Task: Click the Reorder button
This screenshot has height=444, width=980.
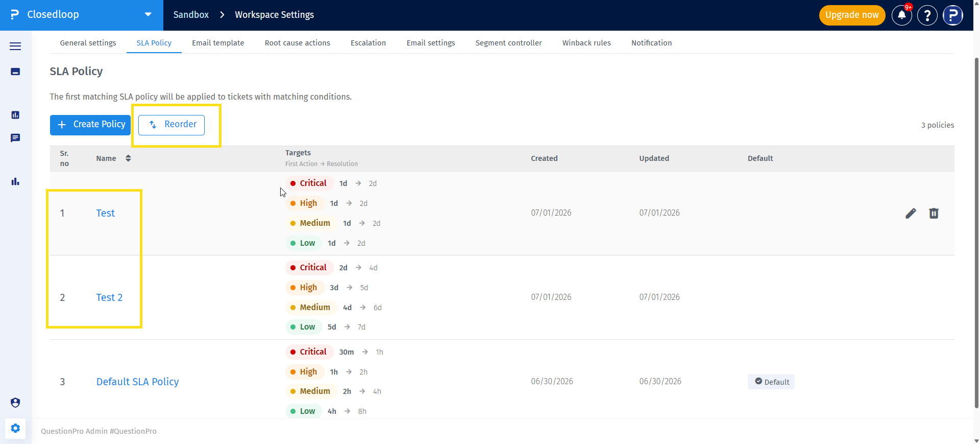Action: (x=171, y=125)
